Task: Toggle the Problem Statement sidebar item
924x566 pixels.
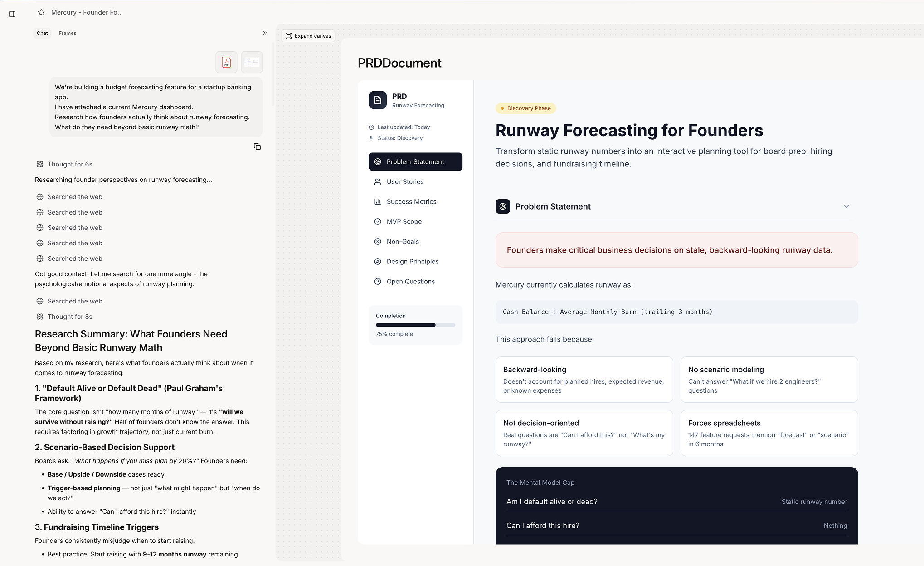Action: (415, 161)
